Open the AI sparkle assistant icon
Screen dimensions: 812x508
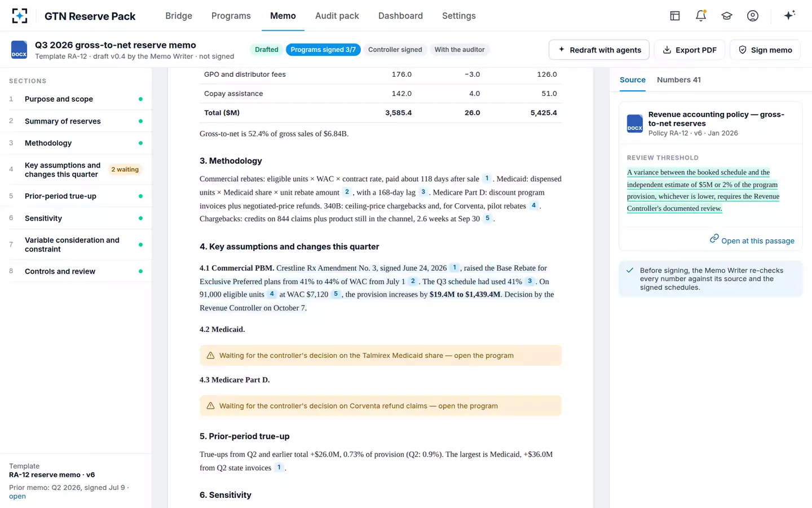789,15
